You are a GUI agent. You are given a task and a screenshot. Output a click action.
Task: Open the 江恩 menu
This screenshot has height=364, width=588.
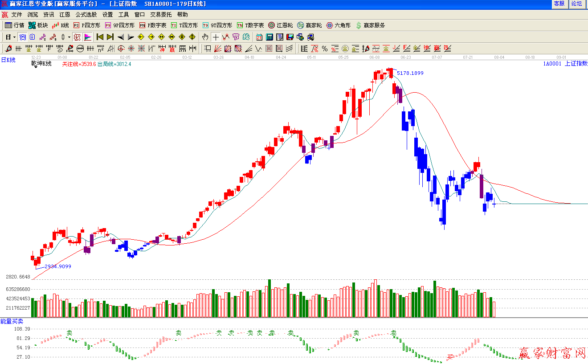[x=65, y=15]
